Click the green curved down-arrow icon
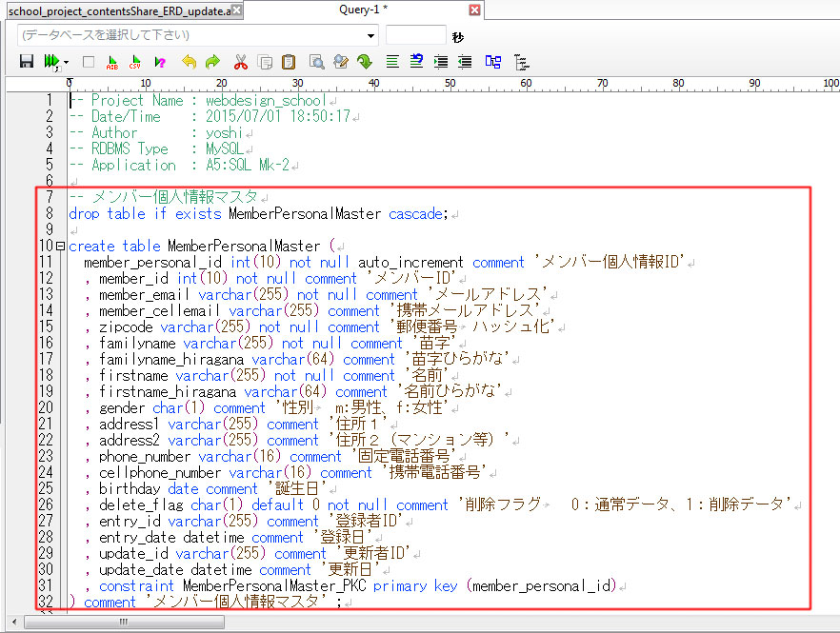Image resolution: width=840 pixels, height=633 pixels. point(365,62)
